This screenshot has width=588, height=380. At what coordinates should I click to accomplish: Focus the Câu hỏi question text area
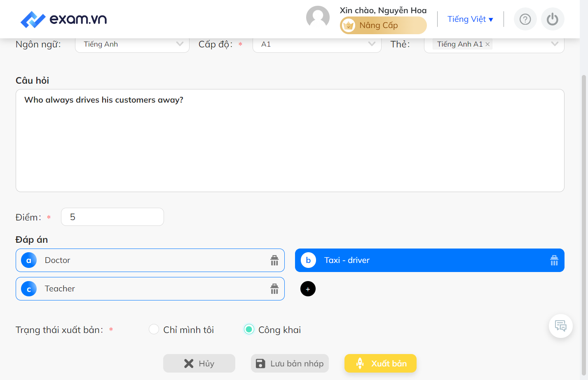pos(290,141)
